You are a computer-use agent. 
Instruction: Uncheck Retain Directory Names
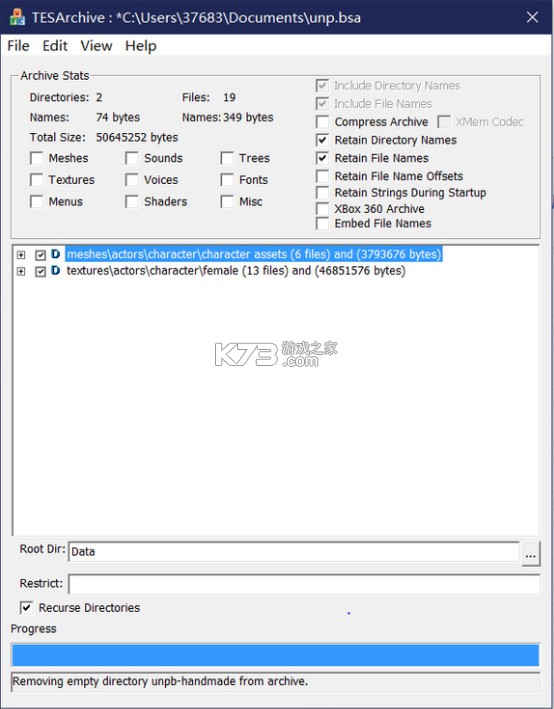[322, 140]
